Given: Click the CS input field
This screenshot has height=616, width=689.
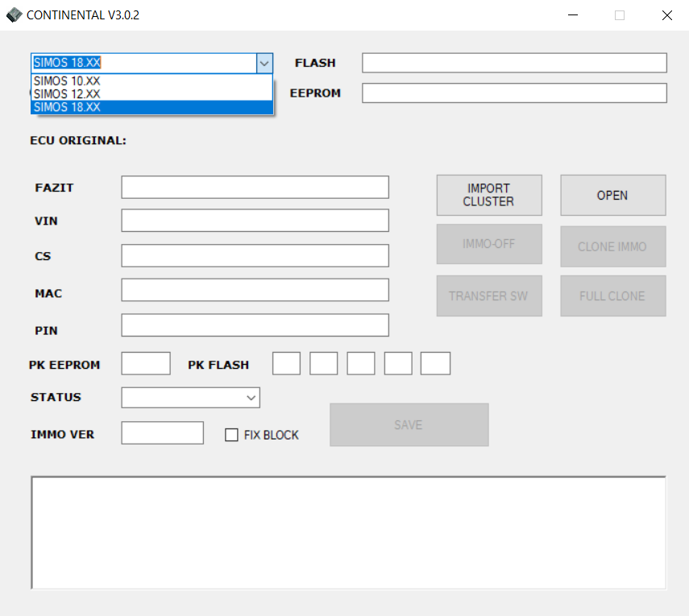Looking at the screenshot, I should click(x=255, y=256).
